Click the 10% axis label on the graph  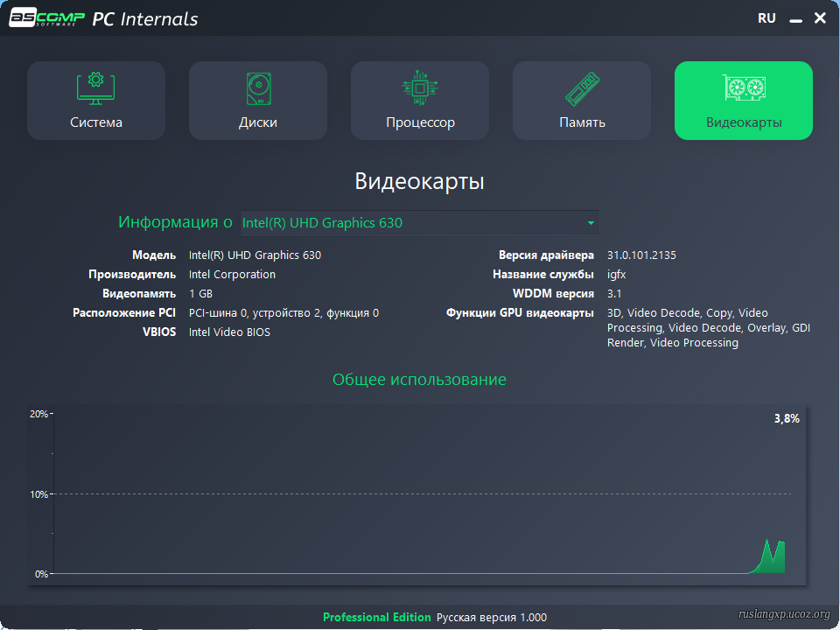tap(38, 494)
